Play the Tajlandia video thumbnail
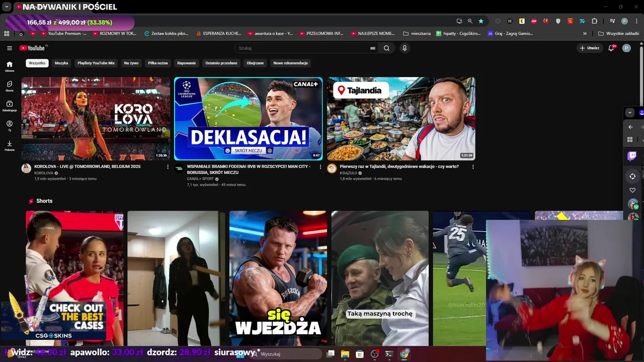This screenshot has height=362, width=644. (x=401, y=119)
